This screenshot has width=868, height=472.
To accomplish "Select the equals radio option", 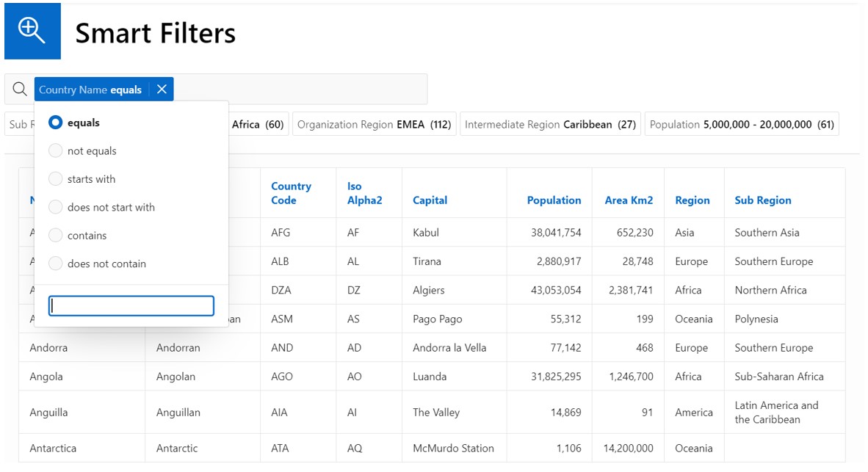I will pos(55,123).
